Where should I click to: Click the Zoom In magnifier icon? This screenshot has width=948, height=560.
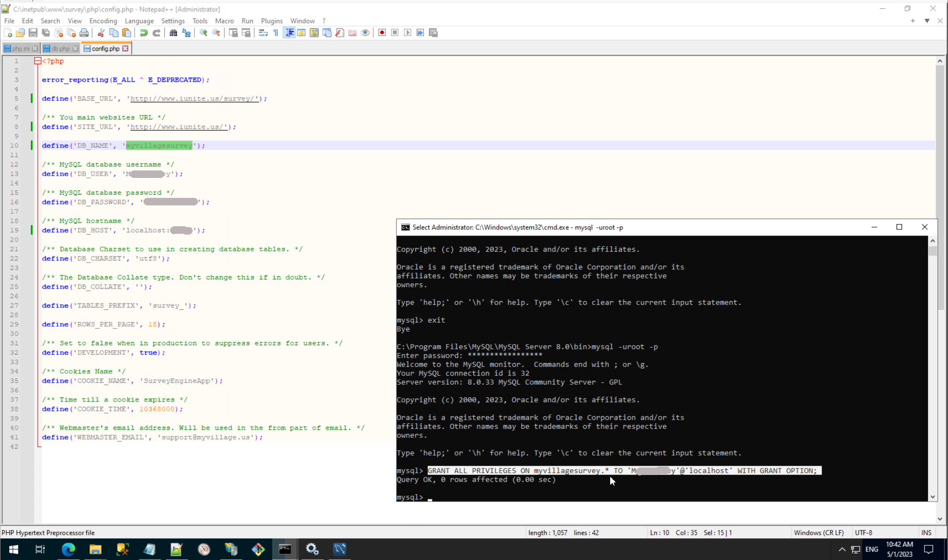(203, 33)
